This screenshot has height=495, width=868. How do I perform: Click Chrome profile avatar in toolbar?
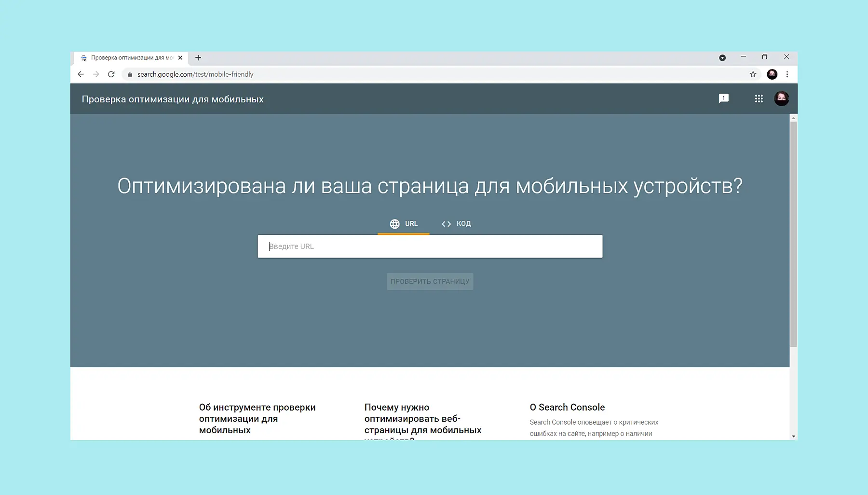tap(772, 74)
